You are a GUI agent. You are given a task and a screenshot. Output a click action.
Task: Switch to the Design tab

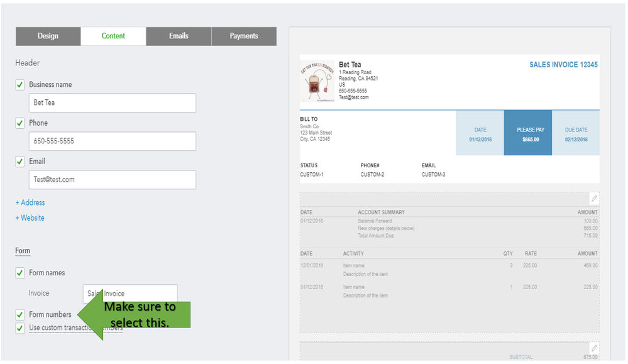[48, 36]
